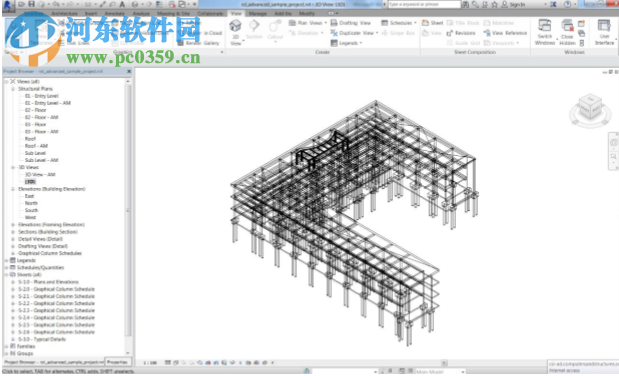Click the Guide Grid icon

click(x=450, y=43)
